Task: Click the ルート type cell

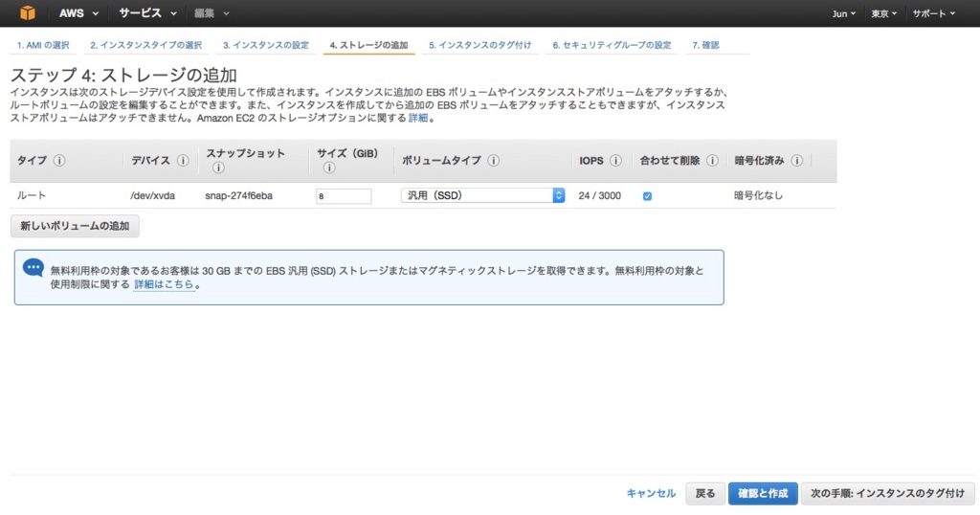Action: 32,195
